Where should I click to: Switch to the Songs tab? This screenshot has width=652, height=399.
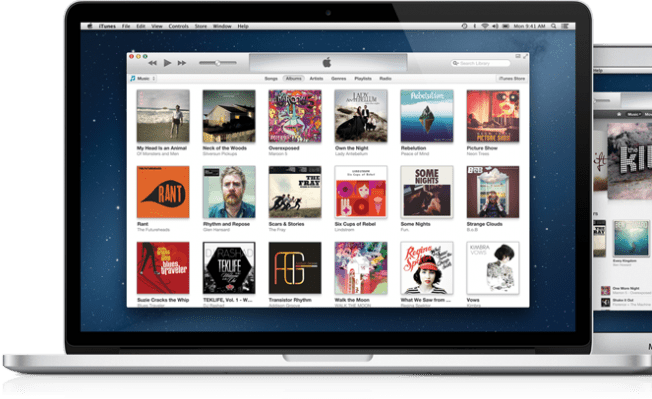click(271, 79)
